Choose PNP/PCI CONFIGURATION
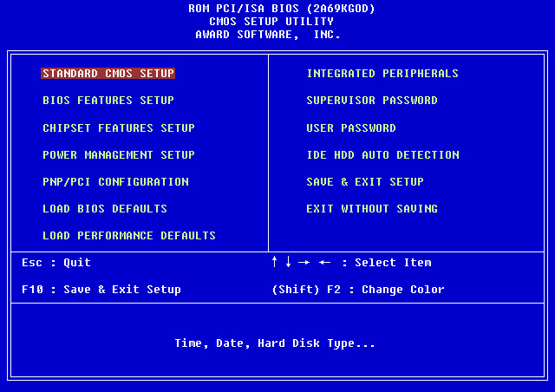Screen dimensions: 555x392 [x=115, y=182]
